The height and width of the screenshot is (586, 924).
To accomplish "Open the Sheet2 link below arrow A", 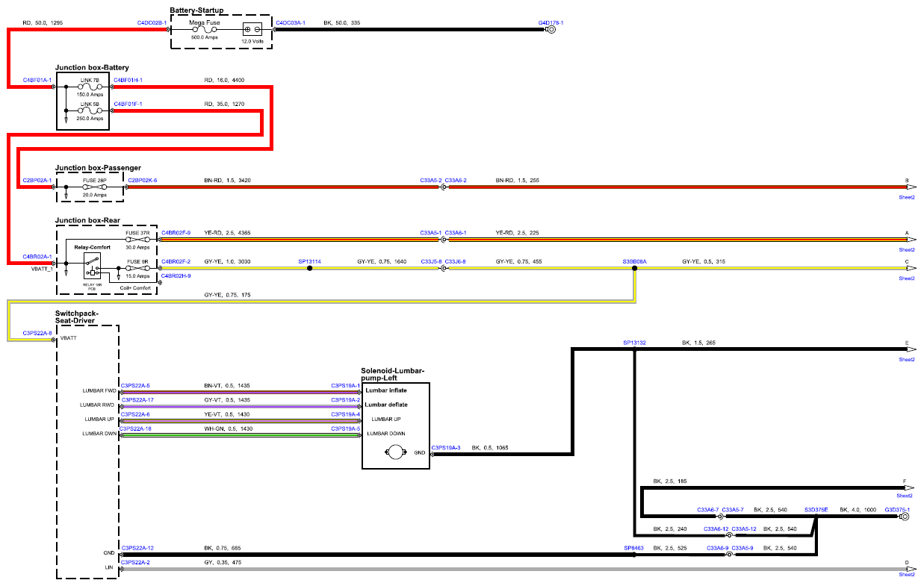I will point(907,249).
